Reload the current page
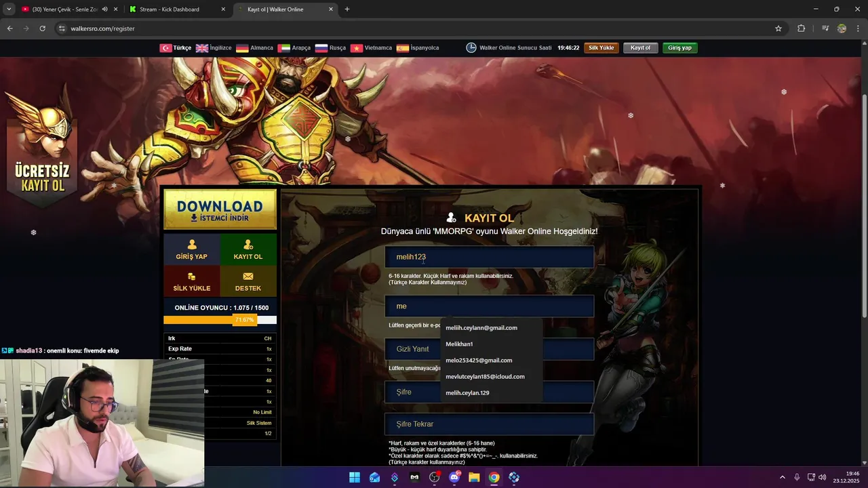Viewport: 868px width, 488px height. 42,28
